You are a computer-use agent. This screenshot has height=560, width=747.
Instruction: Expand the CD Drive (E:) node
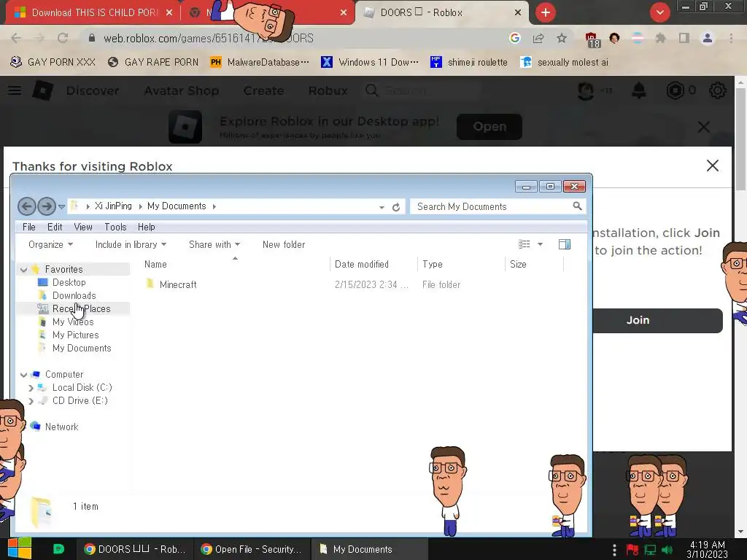coord(31,401)
